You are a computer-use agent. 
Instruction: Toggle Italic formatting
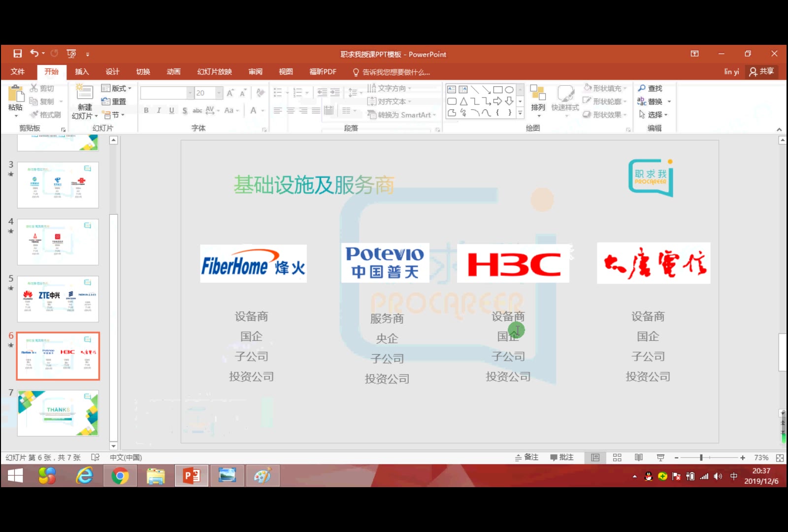[x=159, y=110]
